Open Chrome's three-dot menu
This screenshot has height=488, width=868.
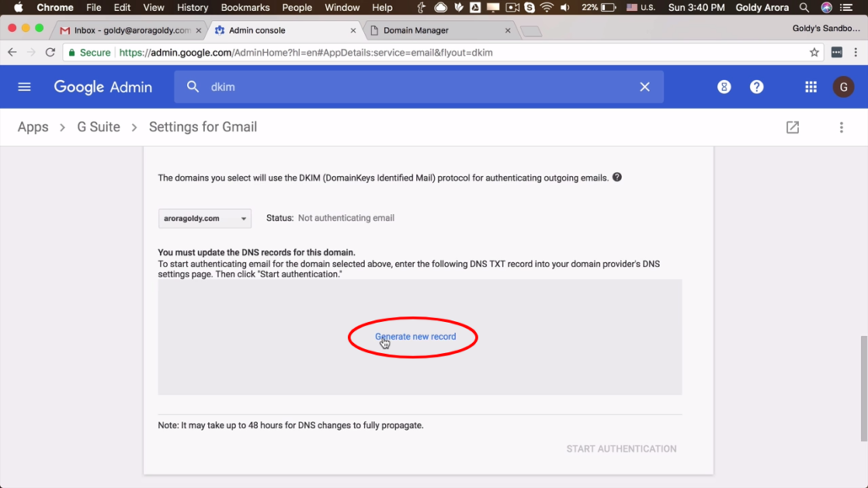coord(856,52)
